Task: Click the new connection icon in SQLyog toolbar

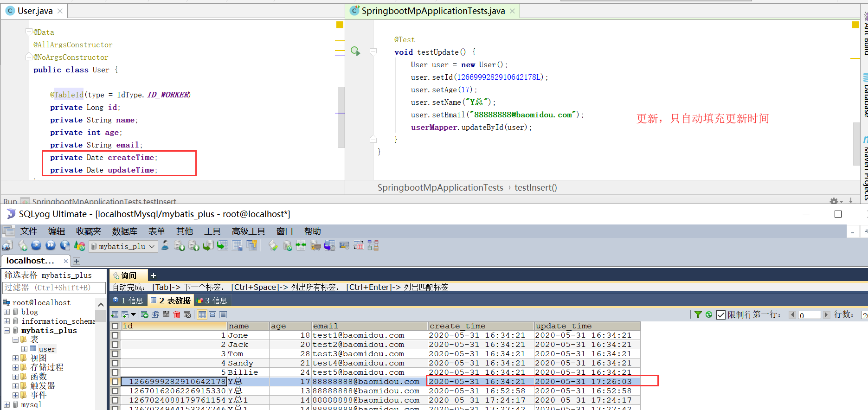Action: click(8, 246)
